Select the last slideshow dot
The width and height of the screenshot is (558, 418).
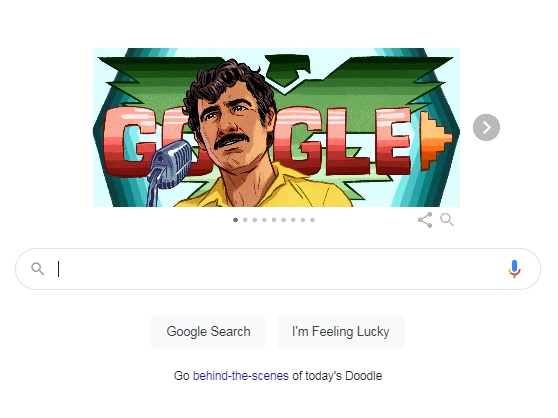[x=312, y=220]
